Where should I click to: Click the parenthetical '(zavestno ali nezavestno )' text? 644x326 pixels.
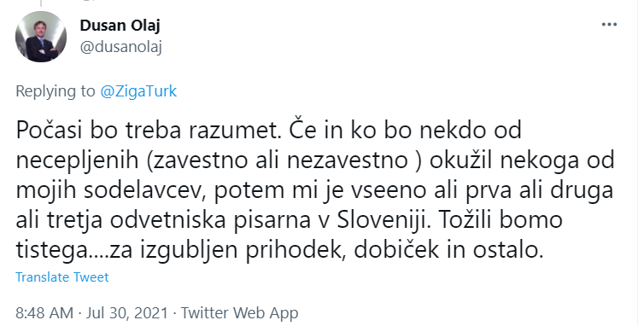tap(284, 161)
